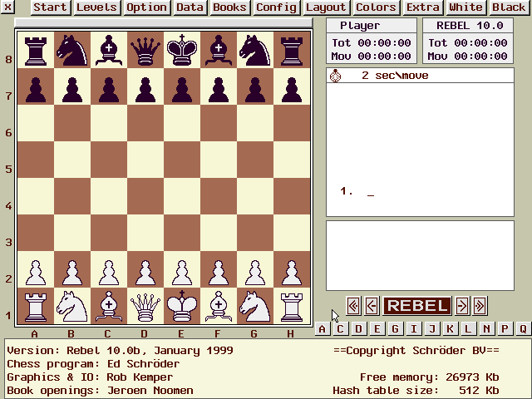
Task: Open the Colors menu
Action: click(x=376, y=7)
